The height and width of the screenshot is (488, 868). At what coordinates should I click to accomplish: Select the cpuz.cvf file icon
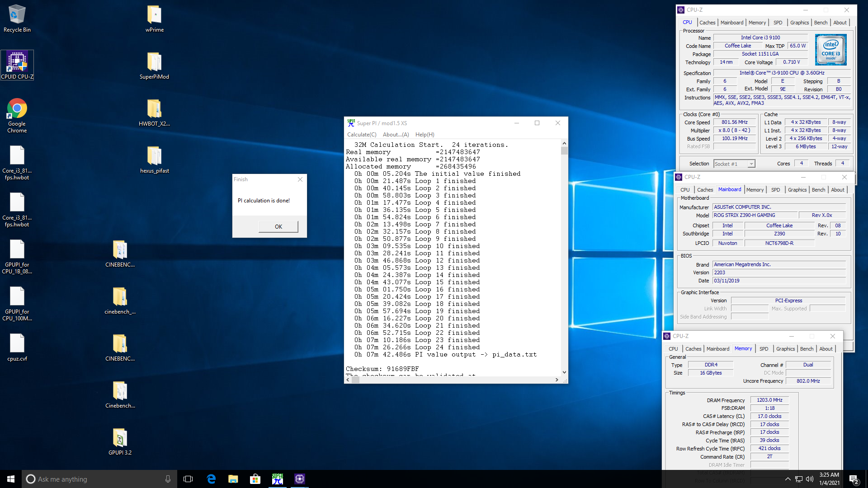(x=17, y=347)
